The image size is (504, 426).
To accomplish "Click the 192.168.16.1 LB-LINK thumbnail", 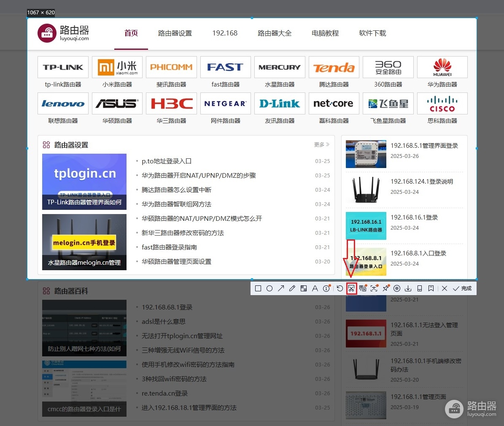I will pos(366,225).
